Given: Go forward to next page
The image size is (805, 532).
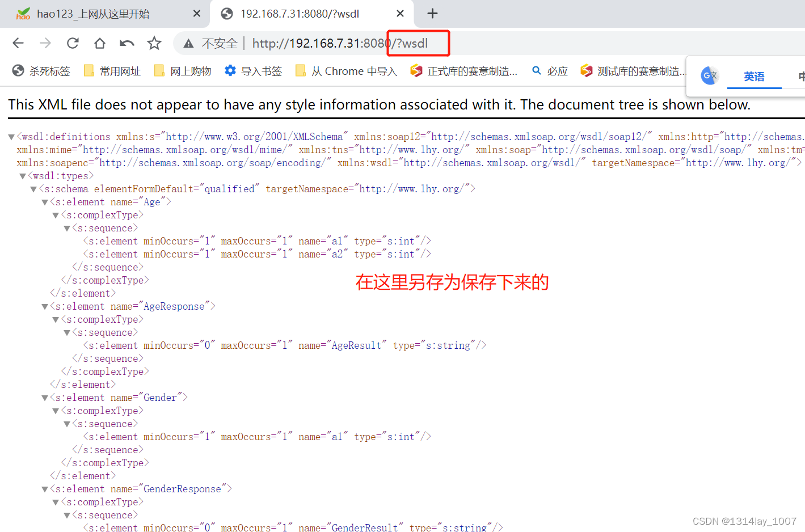Looking at the screenshot, I should pos(45,43).
